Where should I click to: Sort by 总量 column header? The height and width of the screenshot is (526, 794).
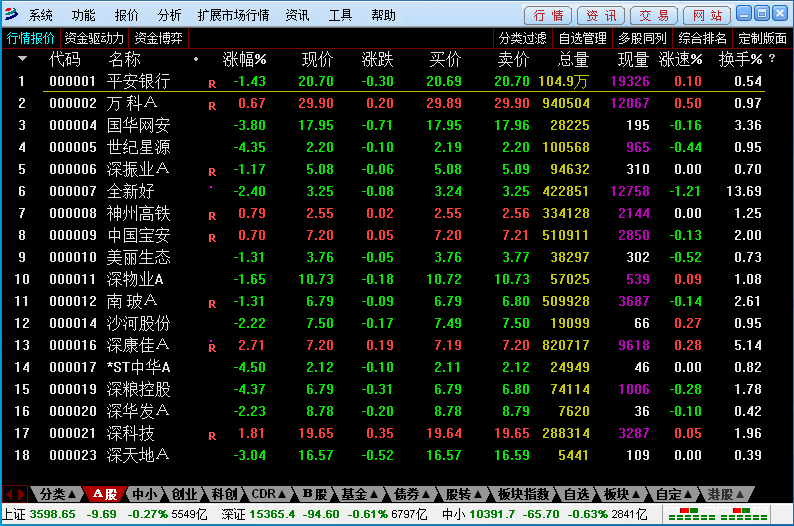[573, 60]
